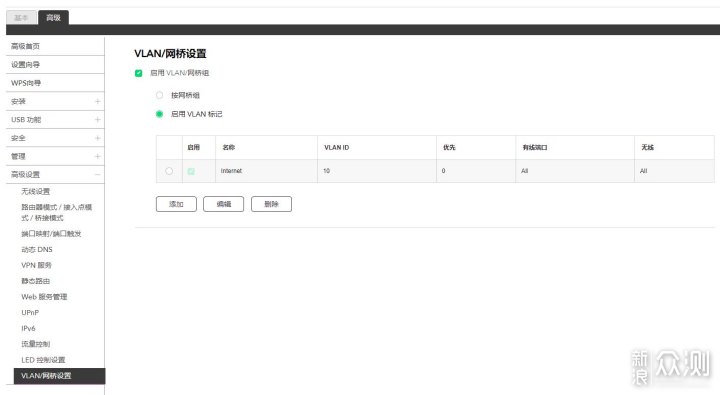Viewport: 720px width, 395px height.
Task: Click the VLAN/网桥设置 page heading
Action: (170, 54)
